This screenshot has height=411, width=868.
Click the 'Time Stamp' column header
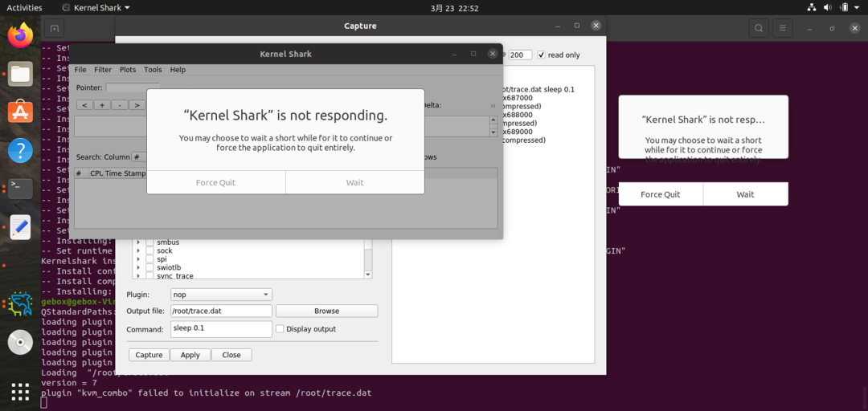pyautogui.click(x=125, y=173)
